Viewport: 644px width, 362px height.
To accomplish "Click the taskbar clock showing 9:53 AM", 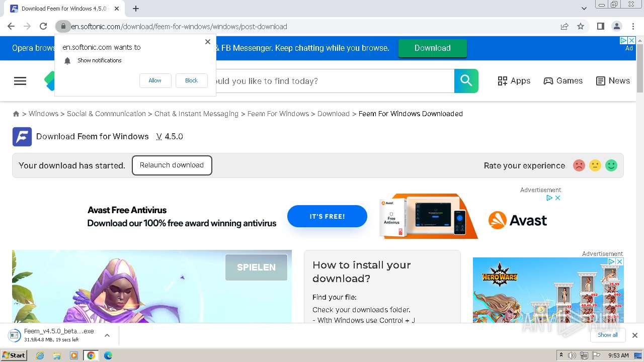I will [x=618, y=355].
